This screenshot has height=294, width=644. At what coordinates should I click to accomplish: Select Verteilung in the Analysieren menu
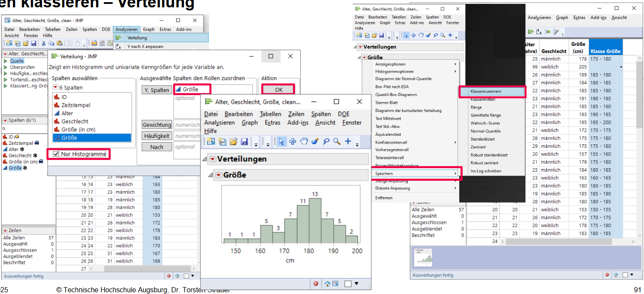[137, 38]
